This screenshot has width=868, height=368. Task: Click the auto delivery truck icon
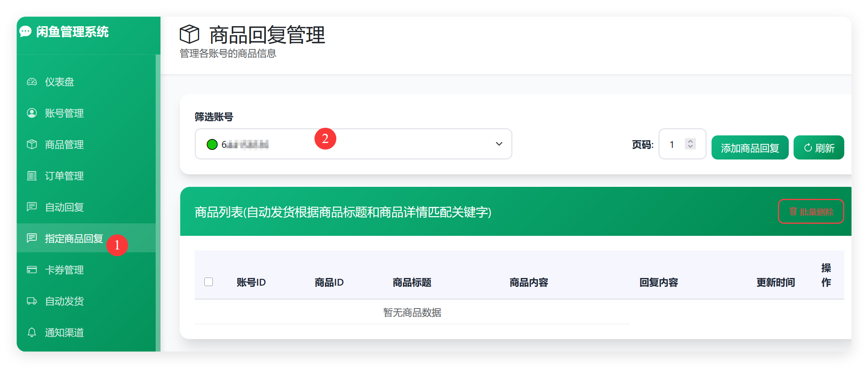pyautogui.click(x=32, y=301)
